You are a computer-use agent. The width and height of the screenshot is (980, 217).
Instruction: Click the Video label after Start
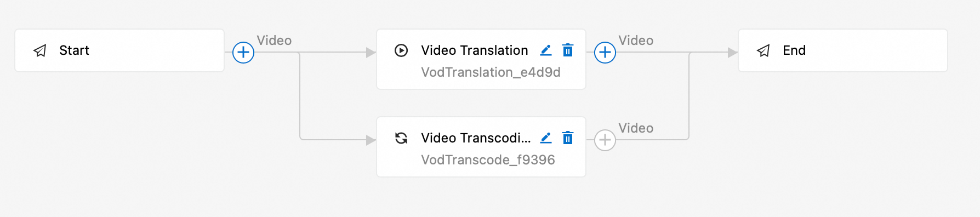274,41
